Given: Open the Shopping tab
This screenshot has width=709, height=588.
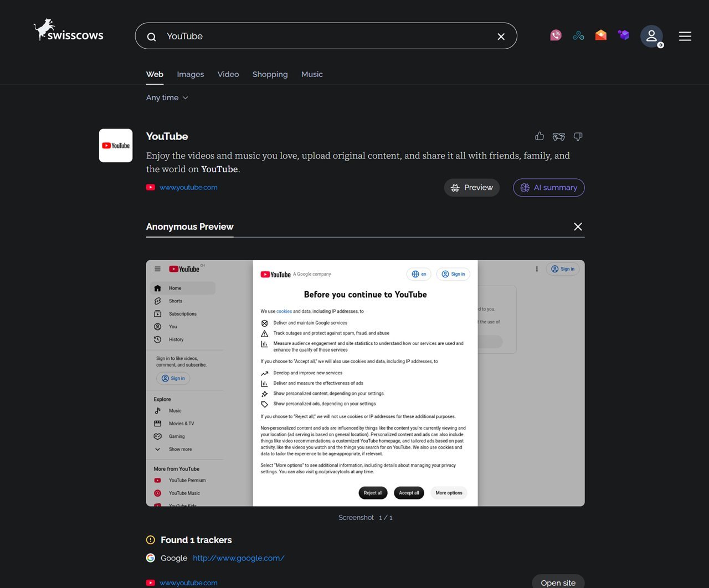Looking at the screenshot, I should click(270, 74).
